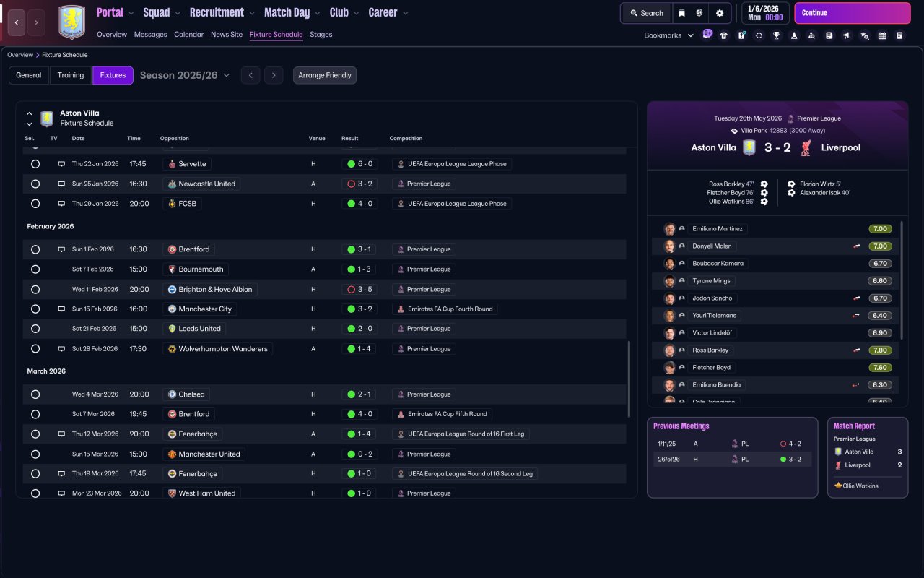Click the Liverpool crest in the match summary
The width and height of the screenshot is (924, 578).
806,148
